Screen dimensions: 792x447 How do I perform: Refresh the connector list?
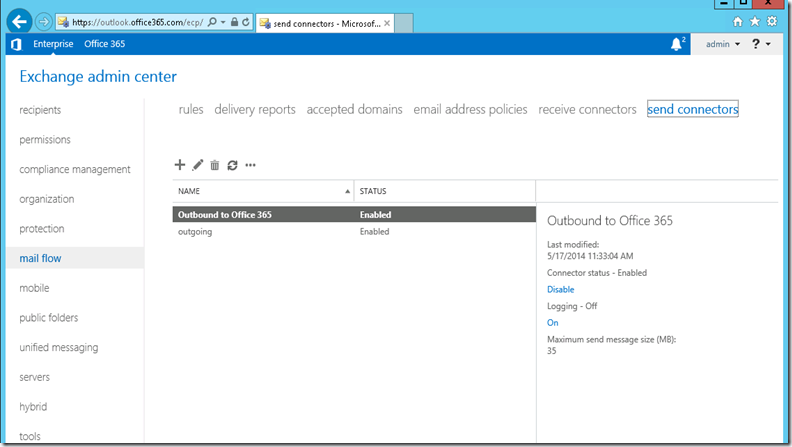coord(232,165)
